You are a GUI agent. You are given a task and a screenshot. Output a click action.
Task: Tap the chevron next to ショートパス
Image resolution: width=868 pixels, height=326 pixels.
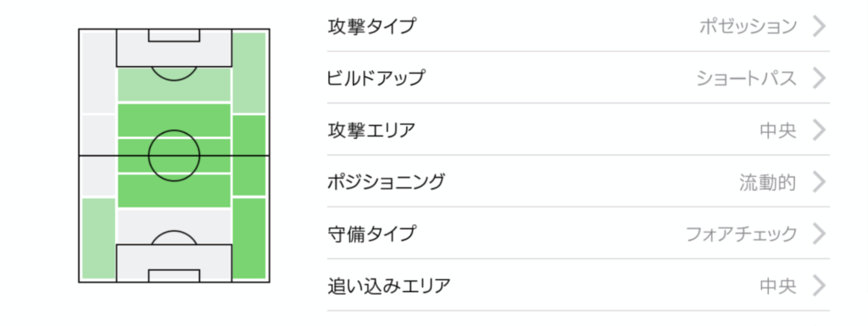coord(820,78)
